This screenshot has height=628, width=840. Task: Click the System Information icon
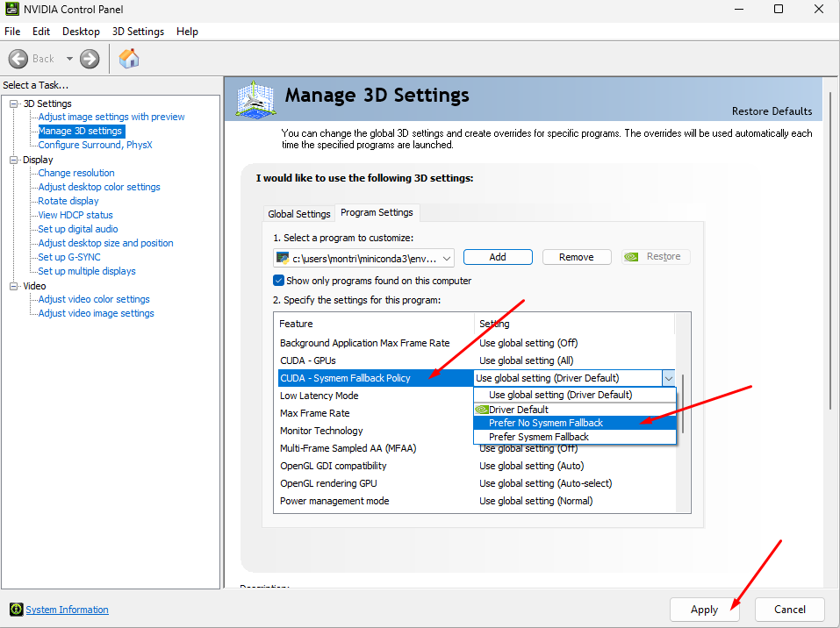pos(16,610)
